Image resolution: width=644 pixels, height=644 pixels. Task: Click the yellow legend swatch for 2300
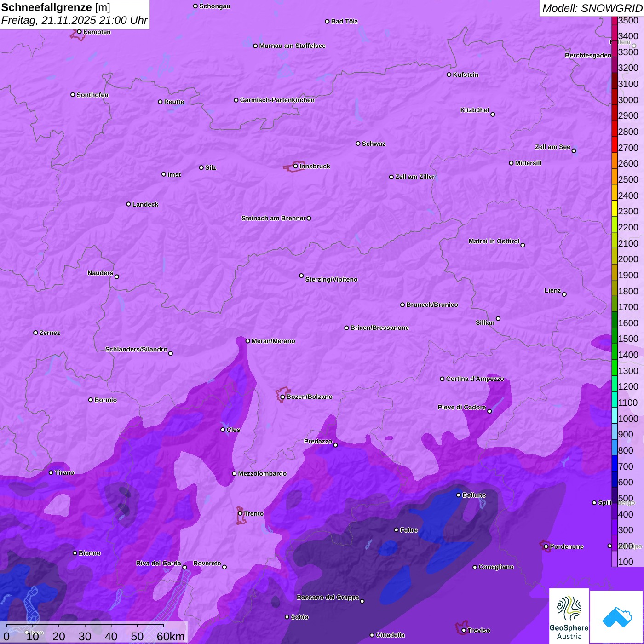(615, 208)
